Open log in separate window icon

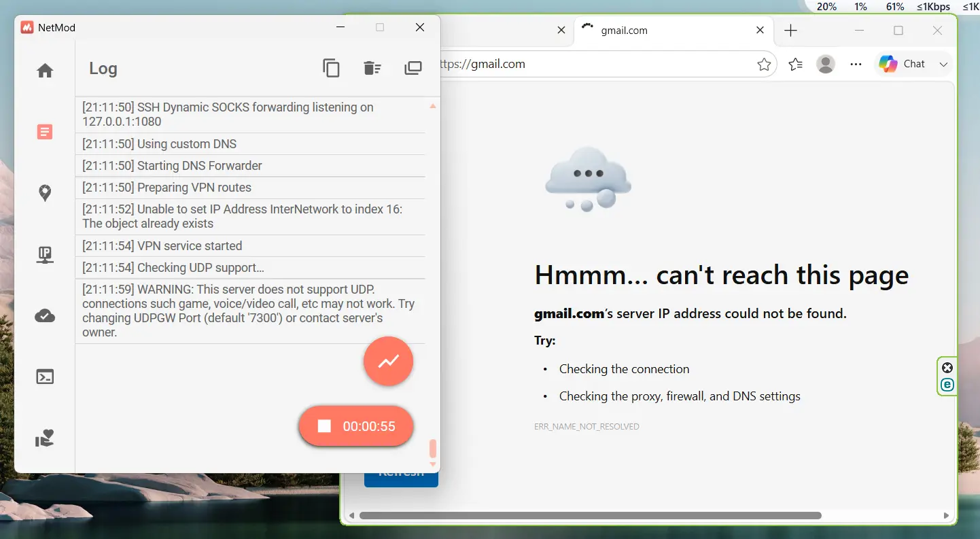[413, 68]
